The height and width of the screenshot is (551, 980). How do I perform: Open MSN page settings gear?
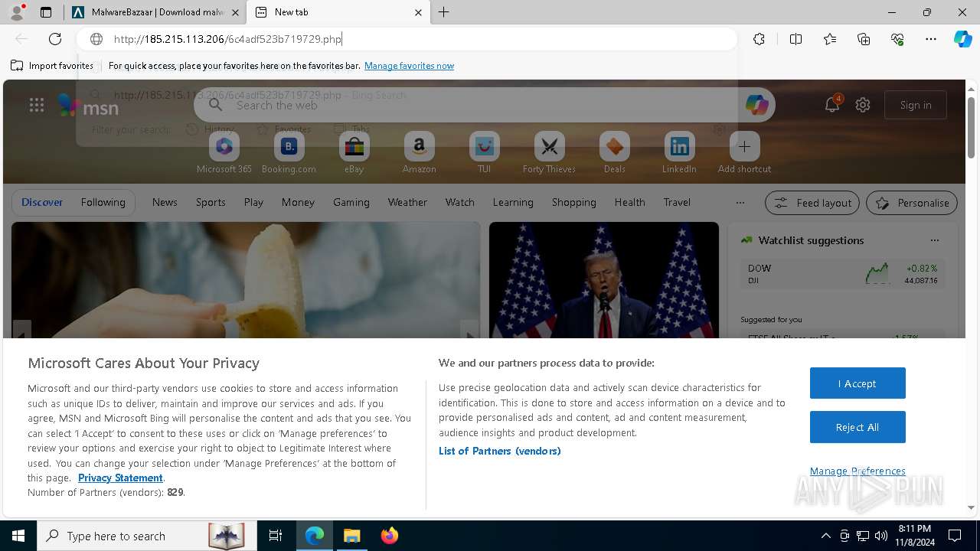tap(863, 105)
